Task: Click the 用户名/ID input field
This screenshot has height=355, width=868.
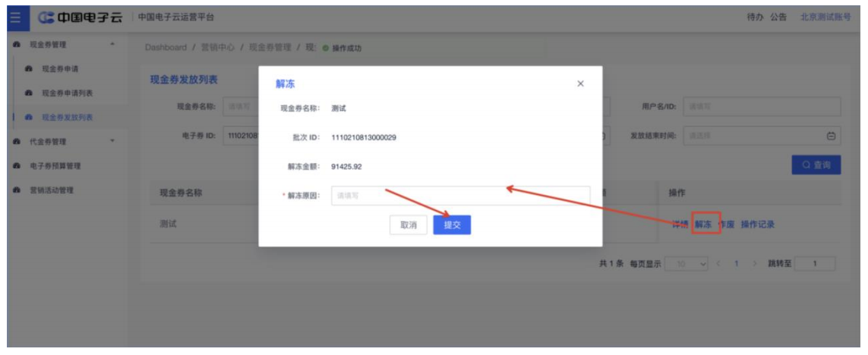Action: click(x=762, y=106)
